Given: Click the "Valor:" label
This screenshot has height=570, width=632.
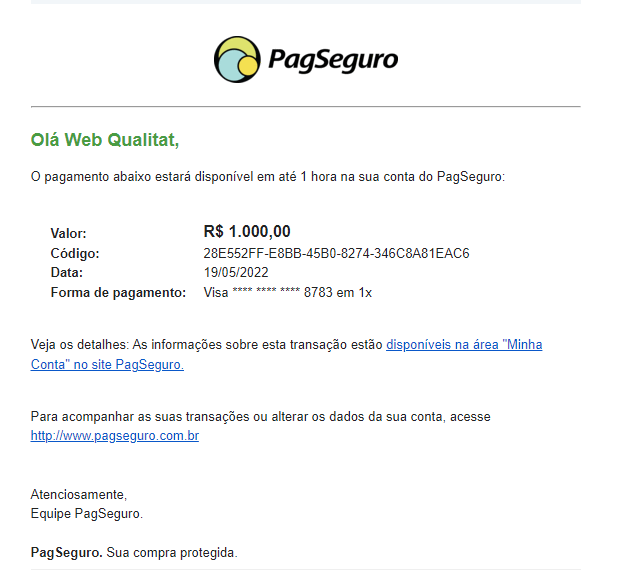Looking at the screenshot, I should [x=69, y=233].
